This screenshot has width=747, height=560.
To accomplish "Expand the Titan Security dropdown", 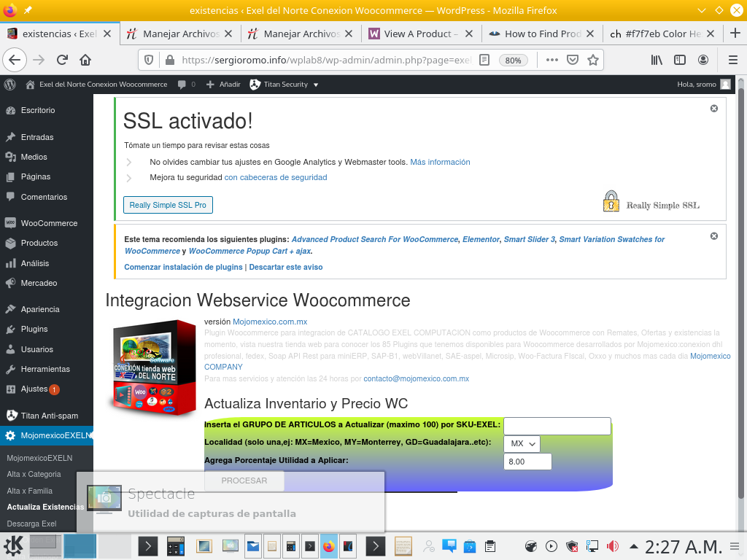I will pos(284,85).
